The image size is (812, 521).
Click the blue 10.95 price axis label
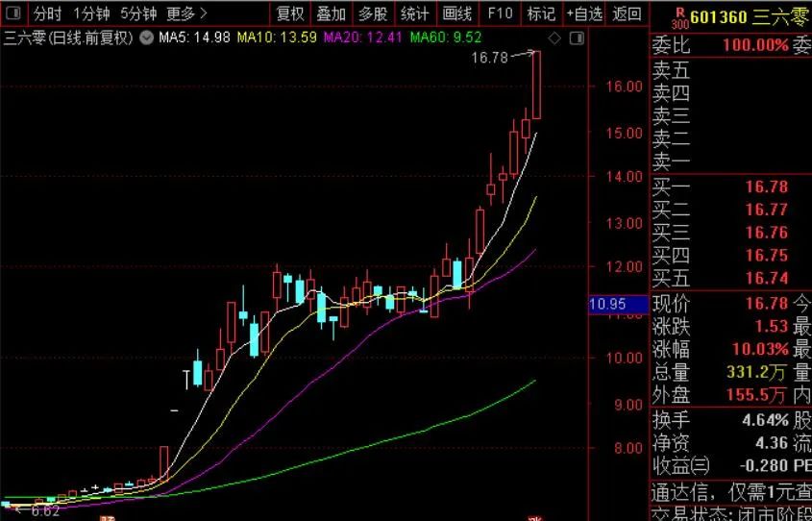[618, 304]
